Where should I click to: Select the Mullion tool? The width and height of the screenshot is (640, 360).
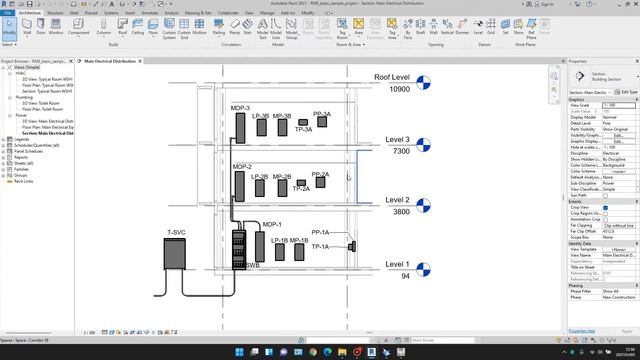199,27
